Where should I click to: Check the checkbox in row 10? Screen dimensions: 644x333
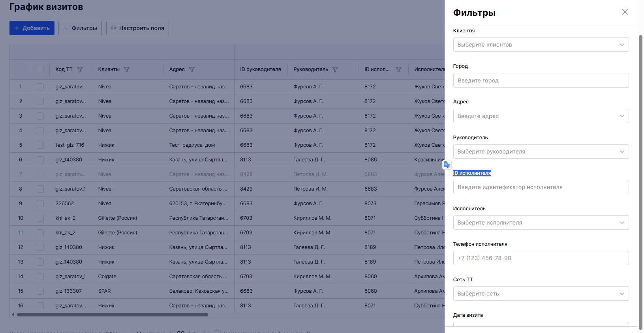point(40,218)
